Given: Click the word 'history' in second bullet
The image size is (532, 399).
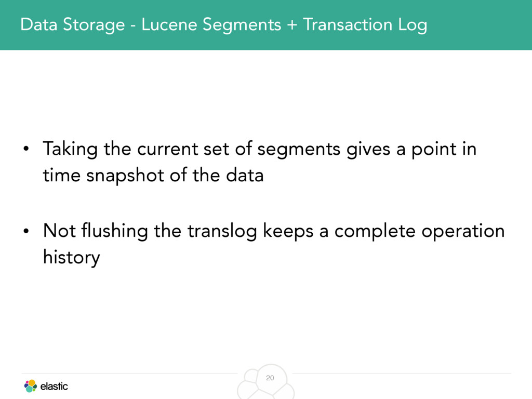Looking at the screenshot, I should coord(72,258).
